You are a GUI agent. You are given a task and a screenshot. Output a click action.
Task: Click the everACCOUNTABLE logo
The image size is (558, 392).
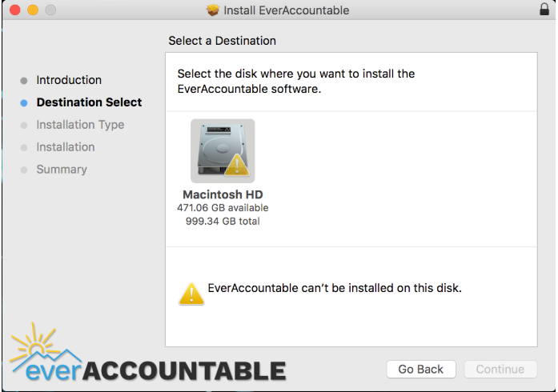pyautogui.click(x=147, y=352)
